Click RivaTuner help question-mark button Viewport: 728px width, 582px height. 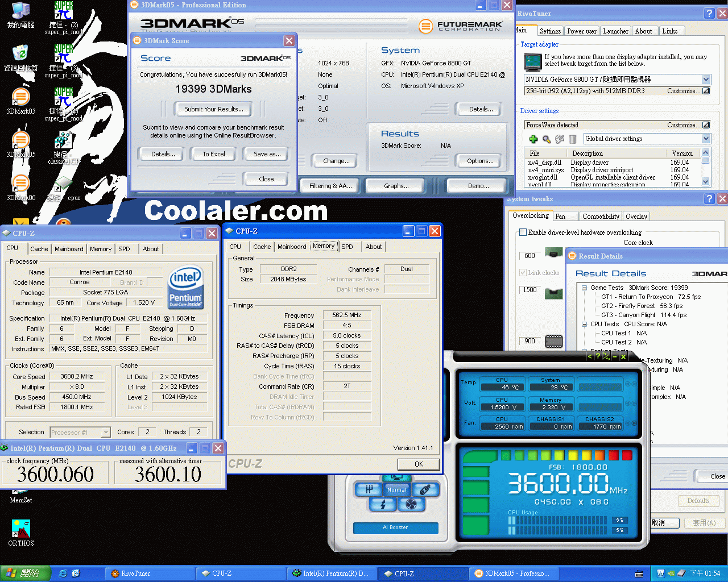tap(709, 14)
